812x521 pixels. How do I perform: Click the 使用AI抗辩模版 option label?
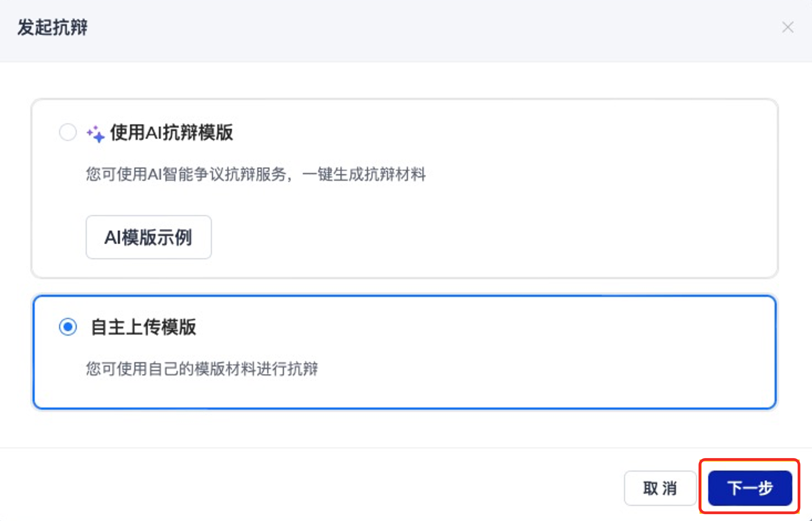pyautogui.click(x=172, y=133)
